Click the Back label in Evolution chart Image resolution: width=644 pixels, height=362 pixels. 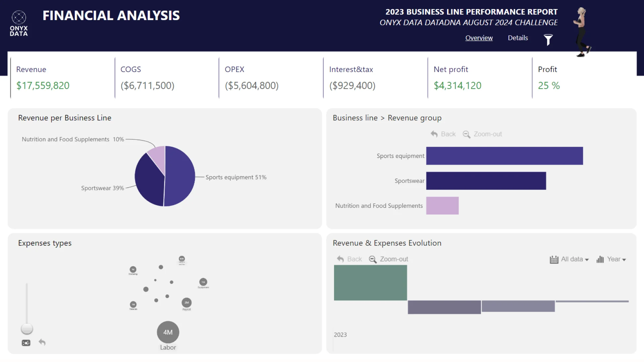(355, 259)
